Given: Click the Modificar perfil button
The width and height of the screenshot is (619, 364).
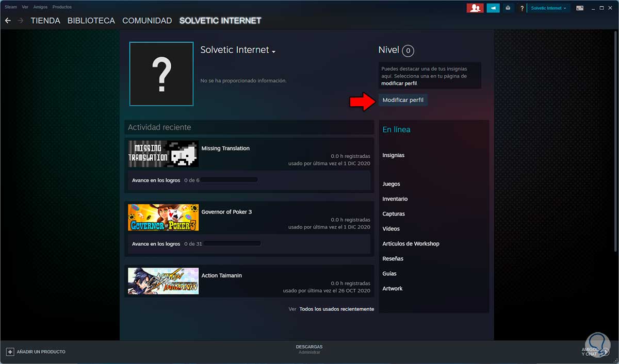Looking at the screenshot, I should click(403, 100).
